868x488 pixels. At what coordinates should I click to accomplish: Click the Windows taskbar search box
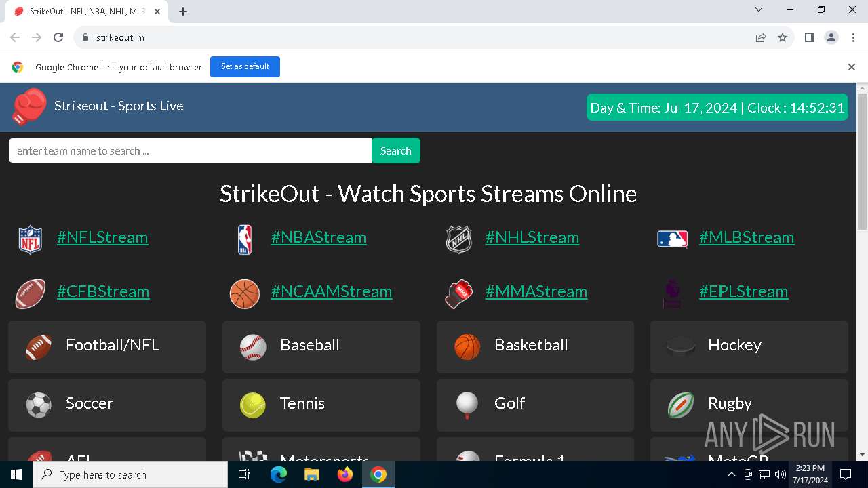(x=130, y=474)
